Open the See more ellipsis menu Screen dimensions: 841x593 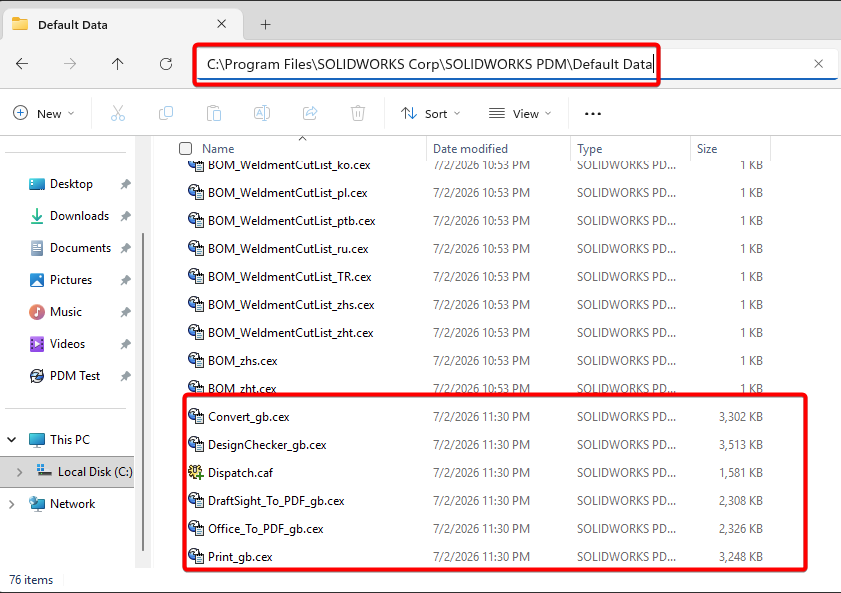click(x=593, y=114)
